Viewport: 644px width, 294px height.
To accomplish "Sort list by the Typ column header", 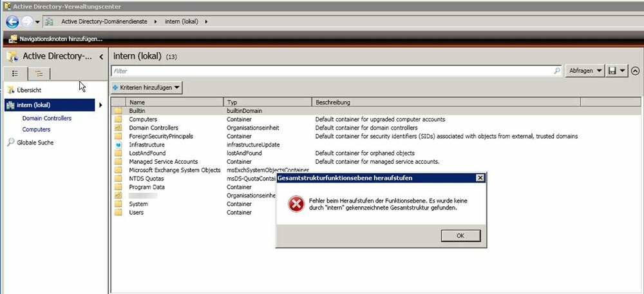I will [x=267, y=103].
